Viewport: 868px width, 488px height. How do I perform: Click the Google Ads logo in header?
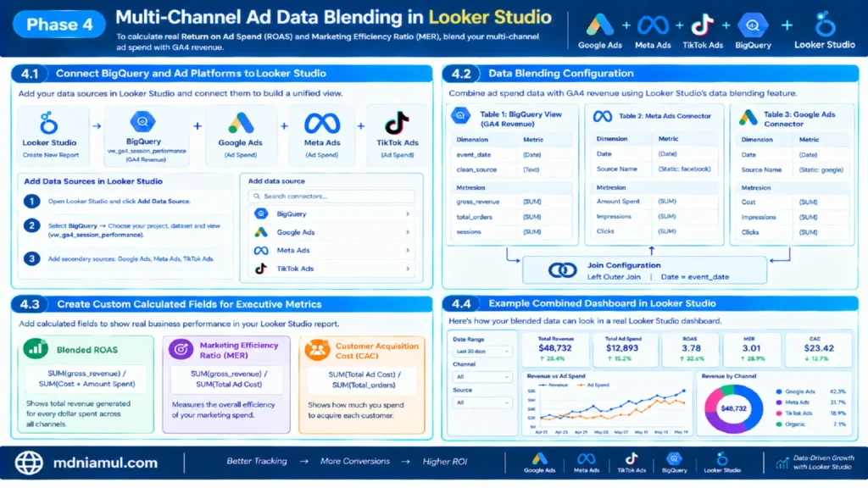600,25
